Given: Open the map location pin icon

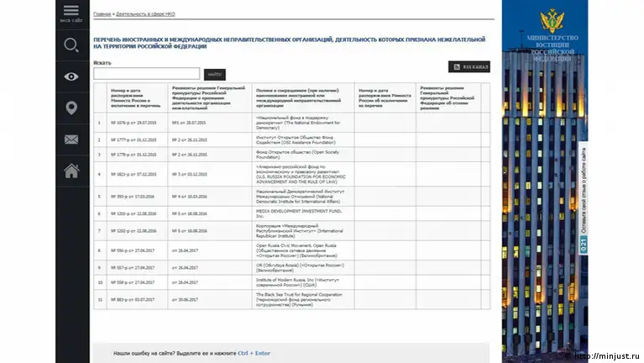Looking at the screenshot, I should pos(71,108).
